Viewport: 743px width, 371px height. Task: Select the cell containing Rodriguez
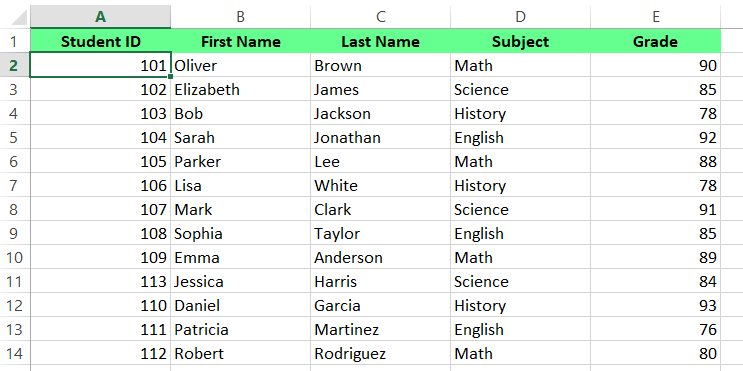pyautogui.click(x=381, y=353)
